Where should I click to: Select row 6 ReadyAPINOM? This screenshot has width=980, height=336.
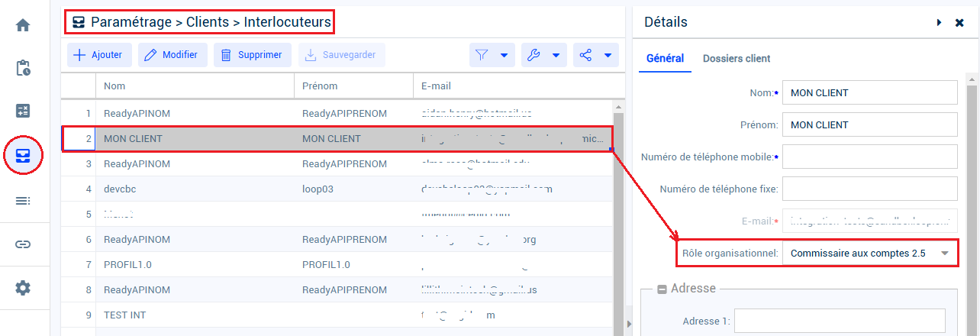pos(337,239)
